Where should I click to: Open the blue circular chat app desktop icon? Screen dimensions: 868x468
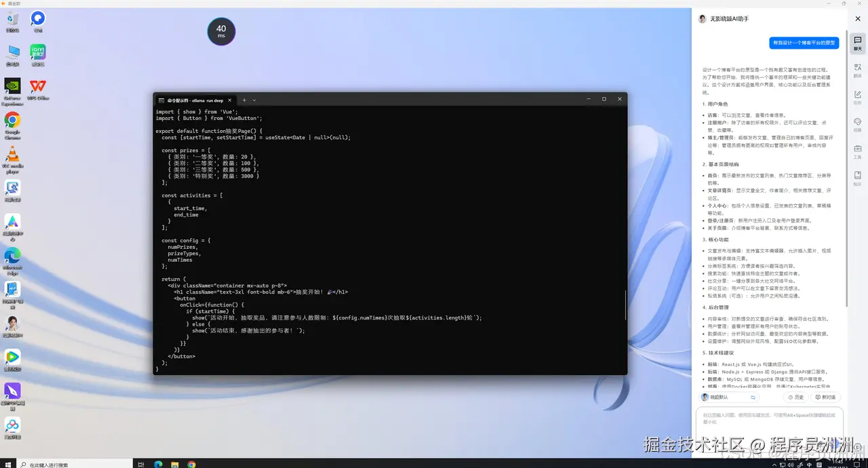pos(38,20)
